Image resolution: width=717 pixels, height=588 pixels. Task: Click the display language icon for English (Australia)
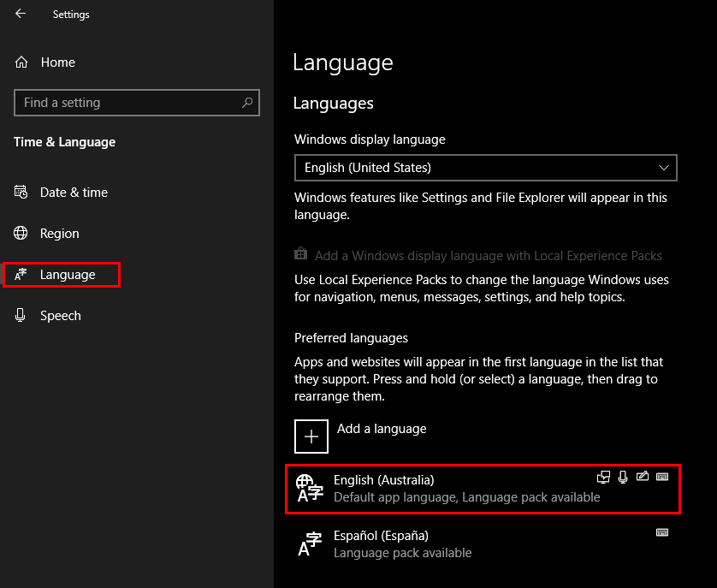[603, 478]
